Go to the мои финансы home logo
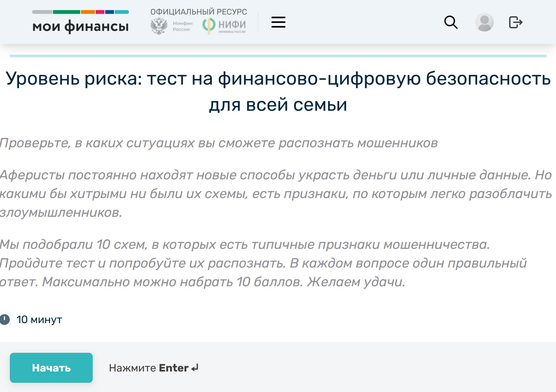 click(81, 26)
